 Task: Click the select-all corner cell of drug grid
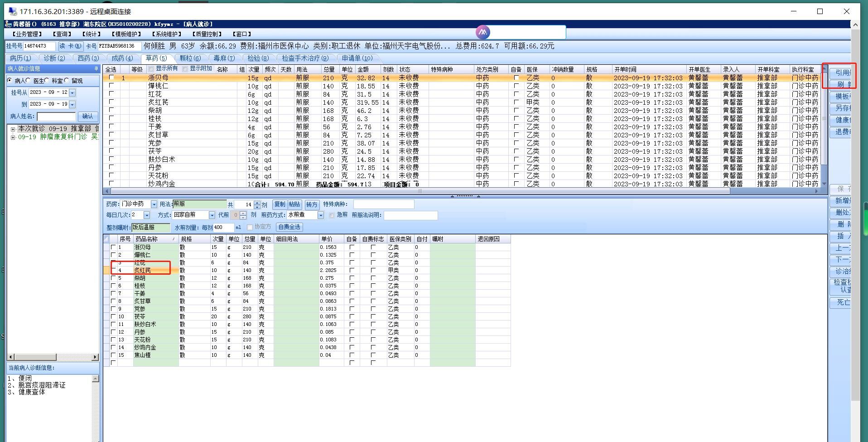[106, 239]
